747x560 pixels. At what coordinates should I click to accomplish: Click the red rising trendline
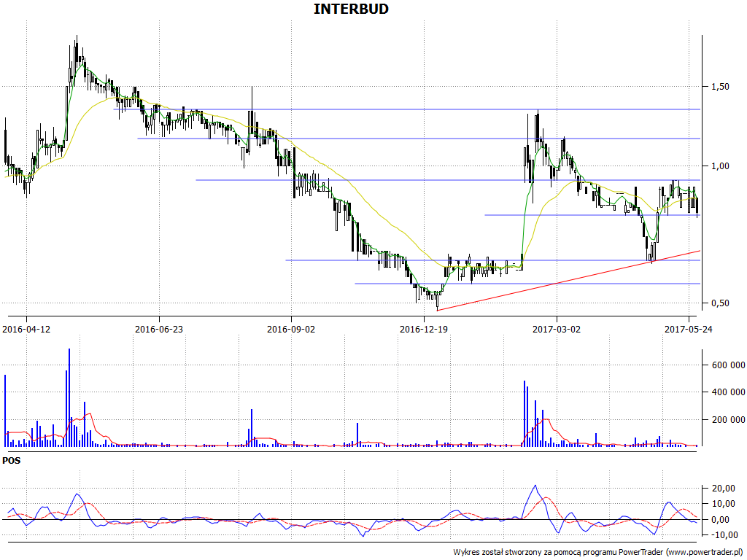pyautogui.click(x=568, y=281)
